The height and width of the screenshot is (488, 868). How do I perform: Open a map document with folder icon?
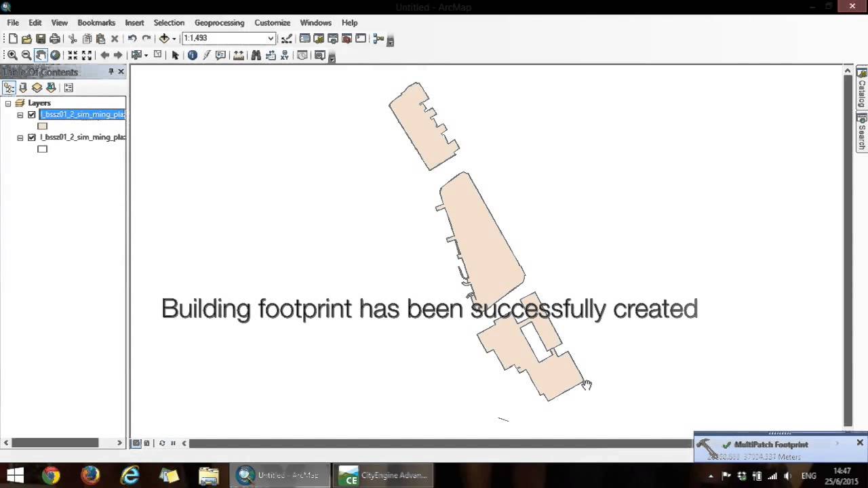click(x=26, y=39)
